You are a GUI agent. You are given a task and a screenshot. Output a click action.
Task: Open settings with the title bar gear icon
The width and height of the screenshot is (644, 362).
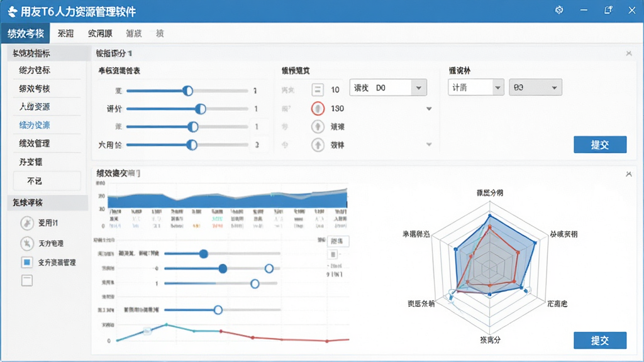[559, 10]
